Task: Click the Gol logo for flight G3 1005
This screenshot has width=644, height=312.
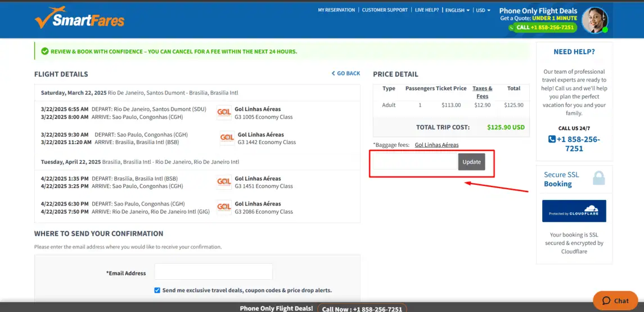Action: [x=224, y=113]
